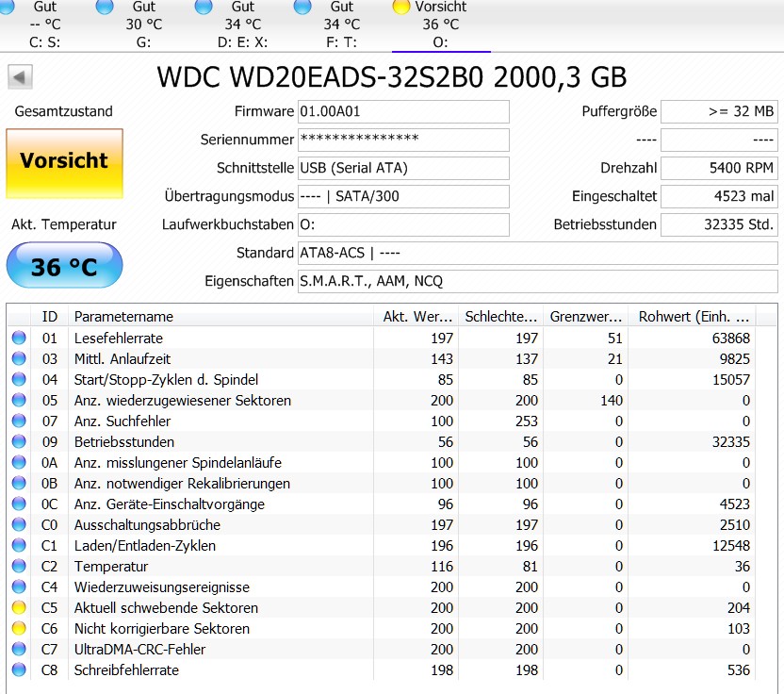Click the Übertragungsmodus field SATA/300

tap(403, 196)
